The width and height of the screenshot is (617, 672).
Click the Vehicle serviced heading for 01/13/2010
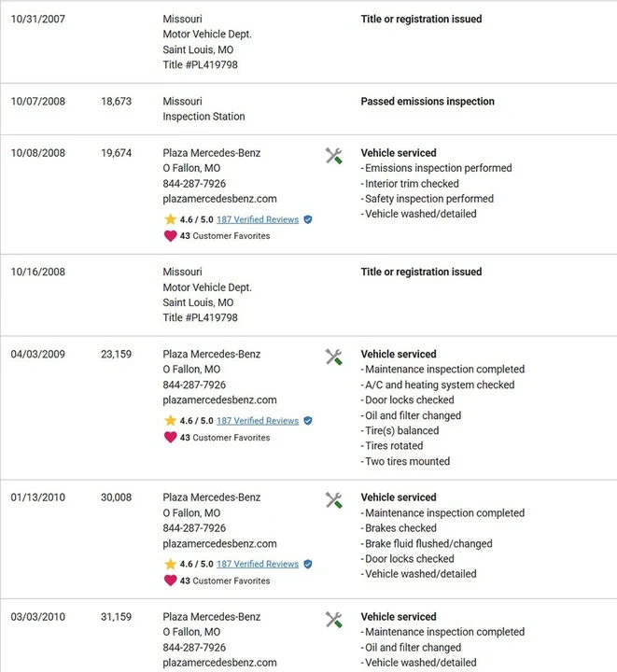pos(399,497)
